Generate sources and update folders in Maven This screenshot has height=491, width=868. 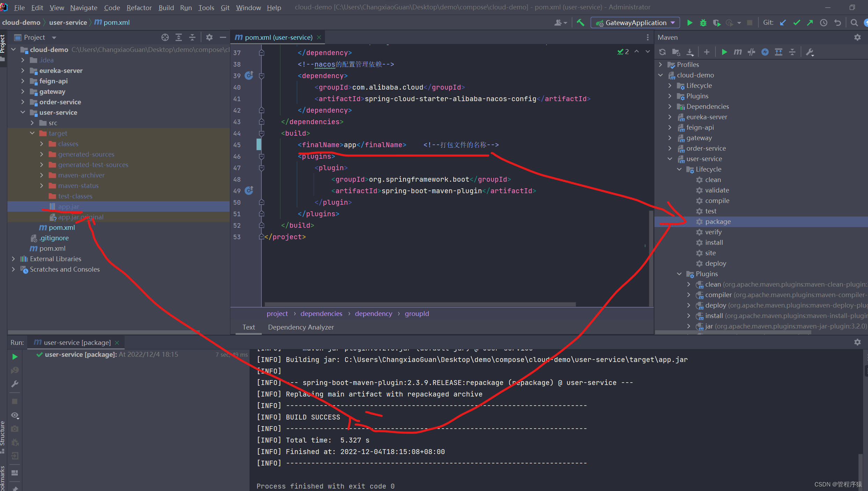tap(676, 52)
